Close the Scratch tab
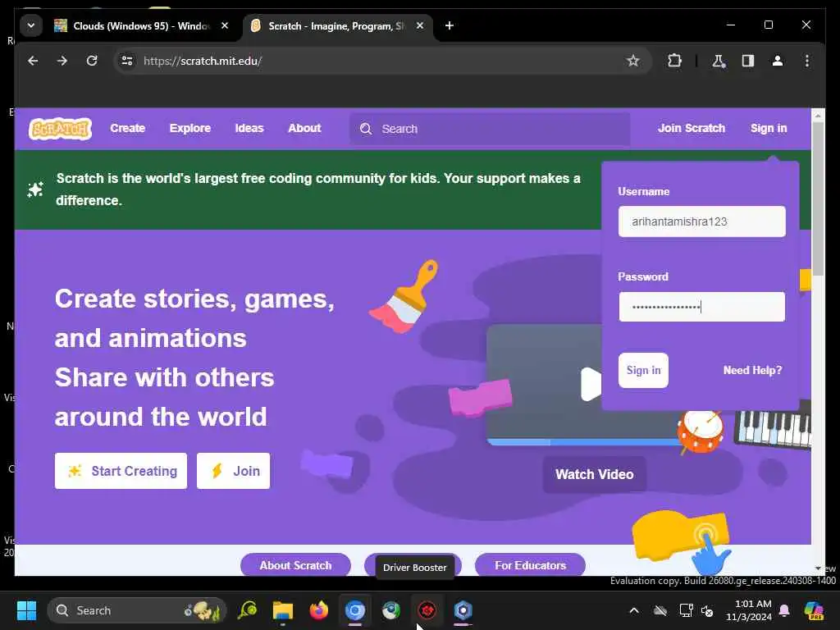The image size is (840, 630). click(x=420, y=25)
